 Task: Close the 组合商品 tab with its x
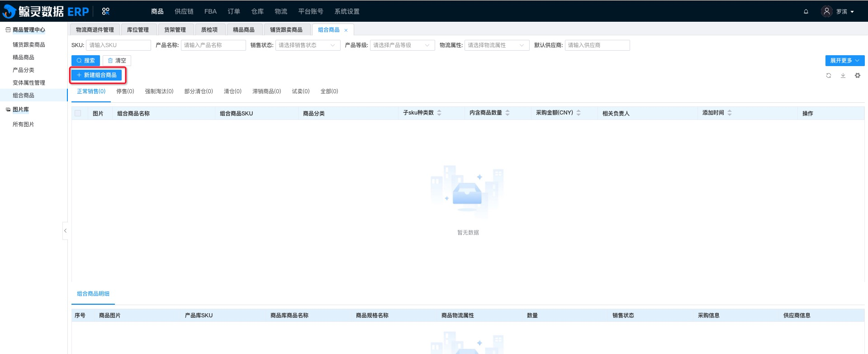346,30
